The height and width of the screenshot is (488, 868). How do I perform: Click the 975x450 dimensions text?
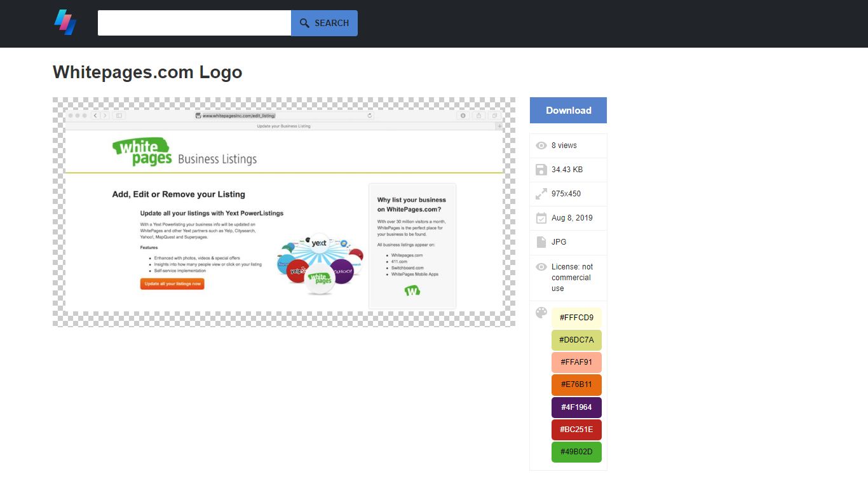[566, 194]
